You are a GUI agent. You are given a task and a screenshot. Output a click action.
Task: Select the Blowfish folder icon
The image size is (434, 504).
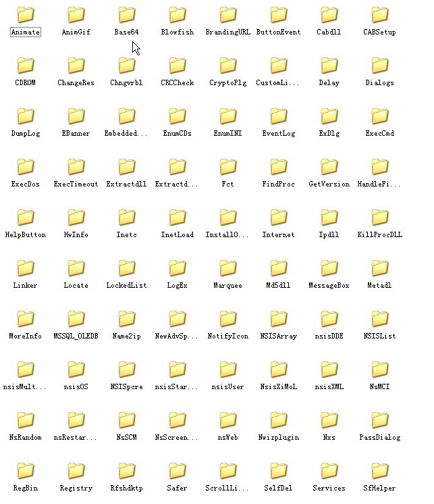coord(178,15)
